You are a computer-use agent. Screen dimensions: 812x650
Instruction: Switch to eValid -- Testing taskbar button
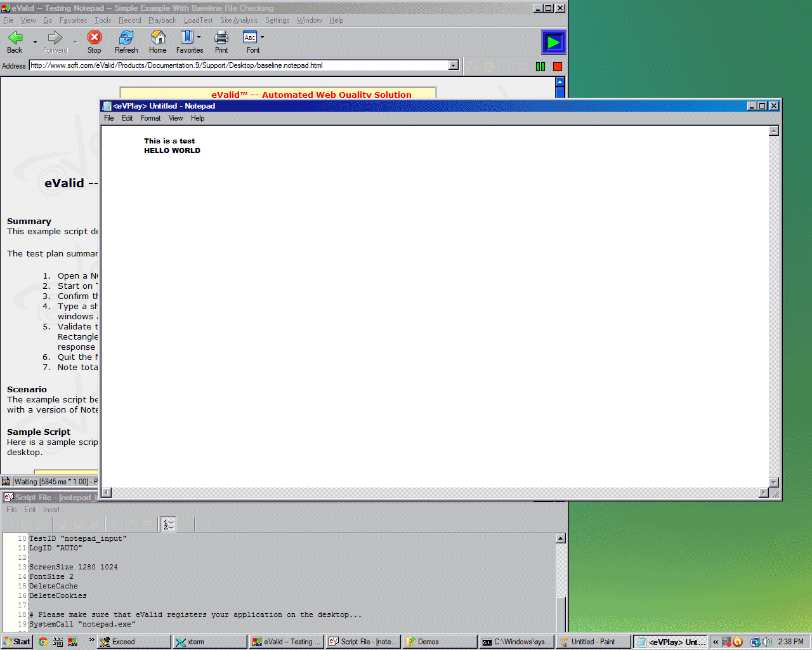pos(287,642)
